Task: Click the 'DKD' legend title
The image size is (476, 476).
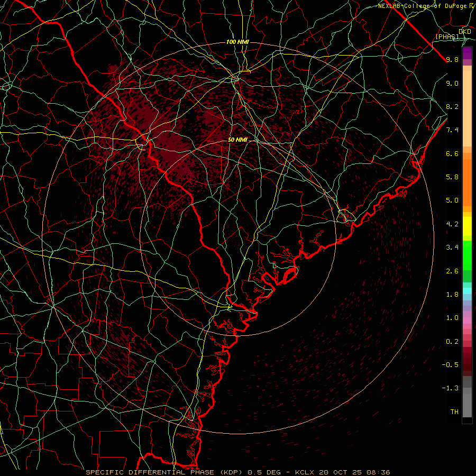Action: coord(465,32)
